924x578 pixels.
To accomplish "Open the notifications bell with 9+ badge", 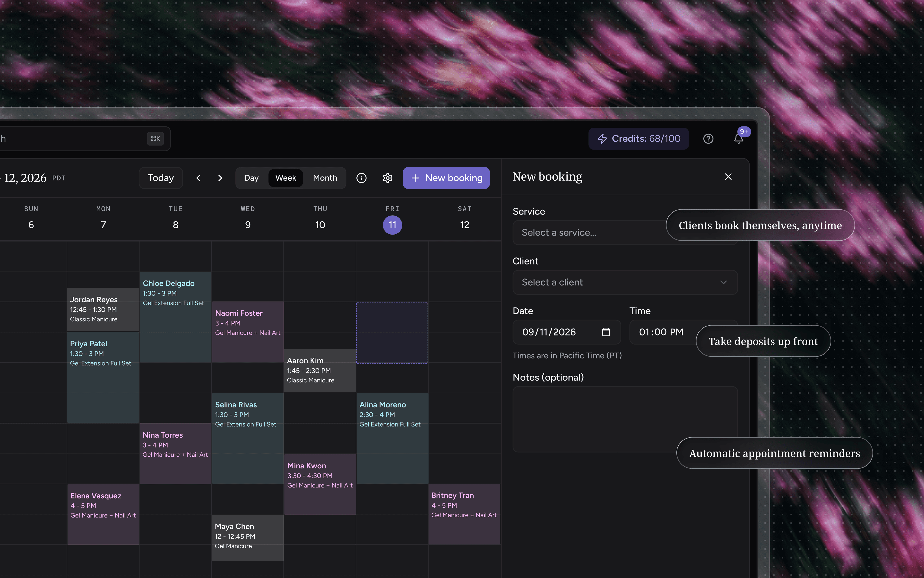I will pos(739,138).
